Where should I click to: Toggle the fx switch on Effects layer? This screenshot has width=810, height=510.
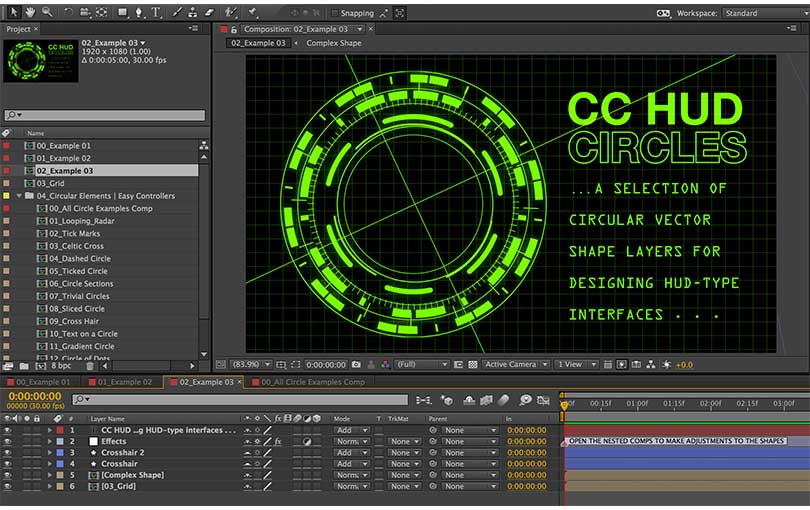pos(278,441)
